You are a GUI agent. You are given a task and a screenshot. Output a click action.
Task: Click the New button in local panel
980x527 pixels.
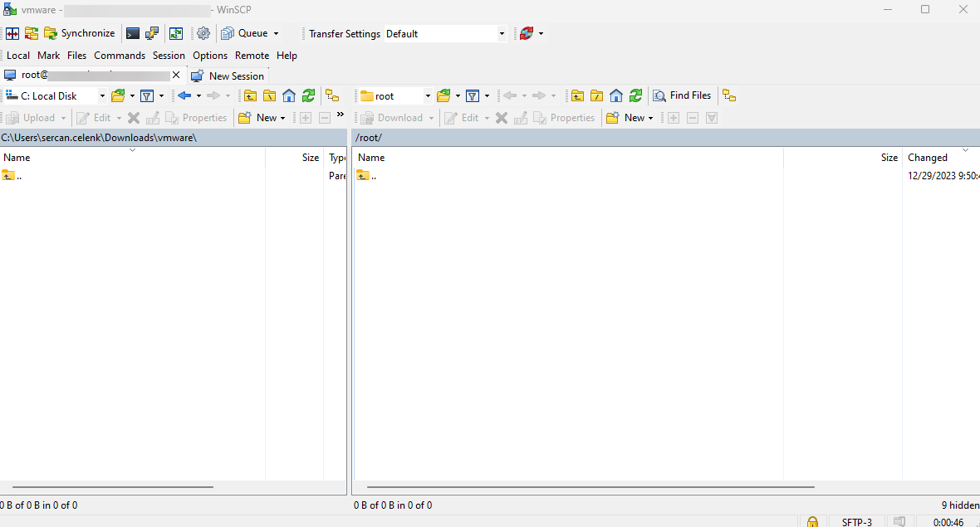[262, 117]
